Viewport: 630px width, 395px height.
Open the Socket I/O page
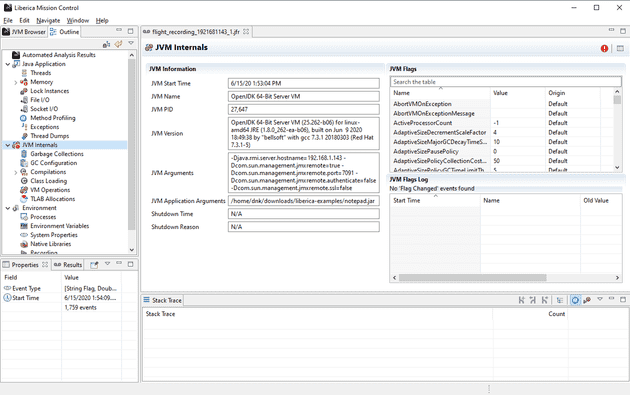(x=44, y=109)
